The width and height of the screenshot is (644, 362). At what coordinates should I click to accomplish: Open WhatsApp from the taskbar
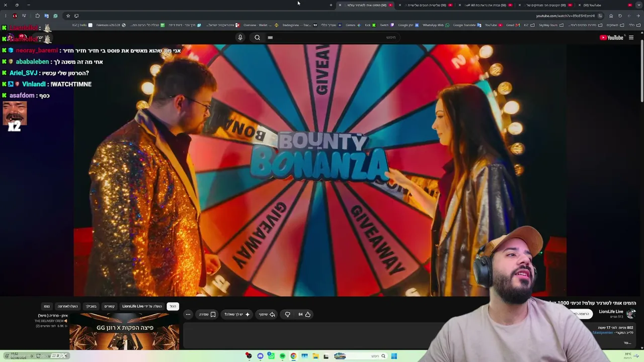(271, 356)
